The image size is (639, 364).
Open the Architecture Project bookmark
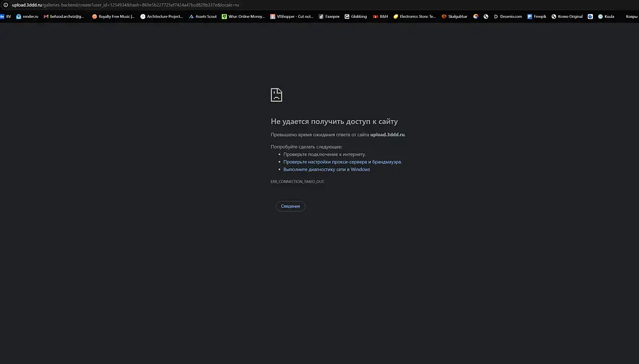[162, 17]
